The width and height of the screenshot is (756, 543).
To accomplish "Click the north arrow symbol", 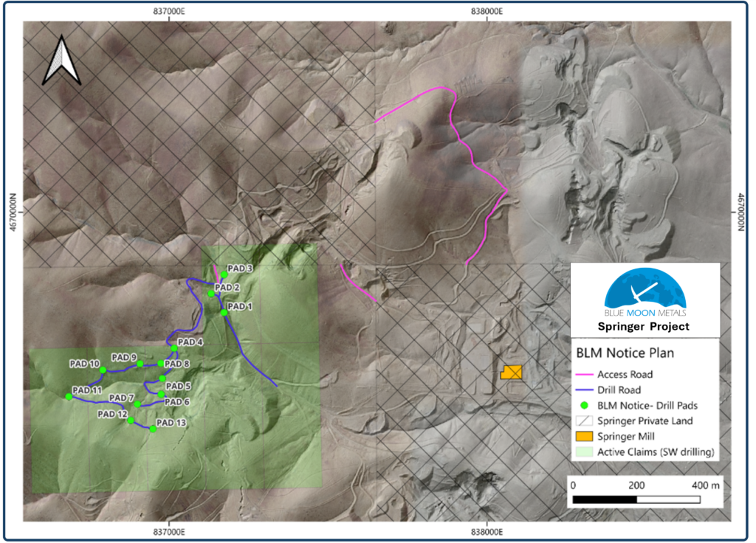I will (x=62, y=60).
